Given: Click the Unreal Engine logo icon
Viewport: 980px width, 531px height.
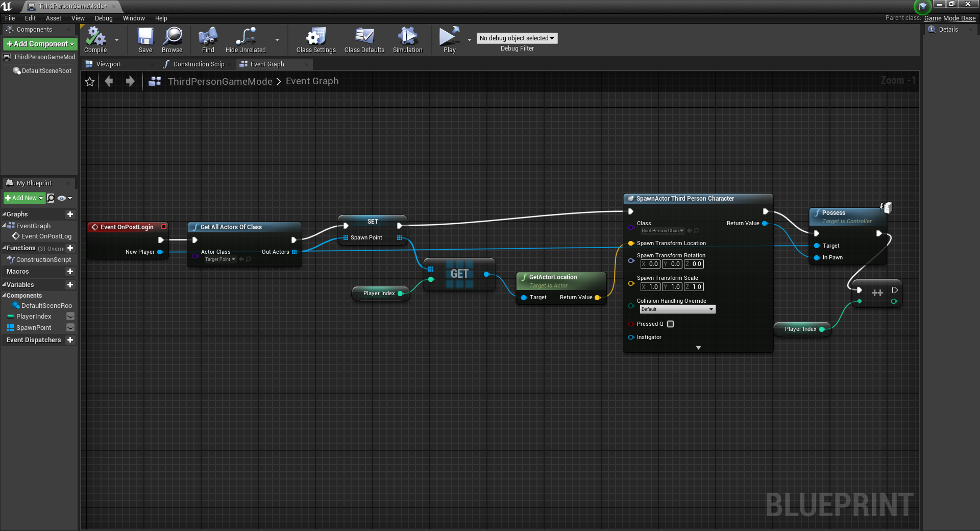Looking at the screenshot, I should click(7, 6).
